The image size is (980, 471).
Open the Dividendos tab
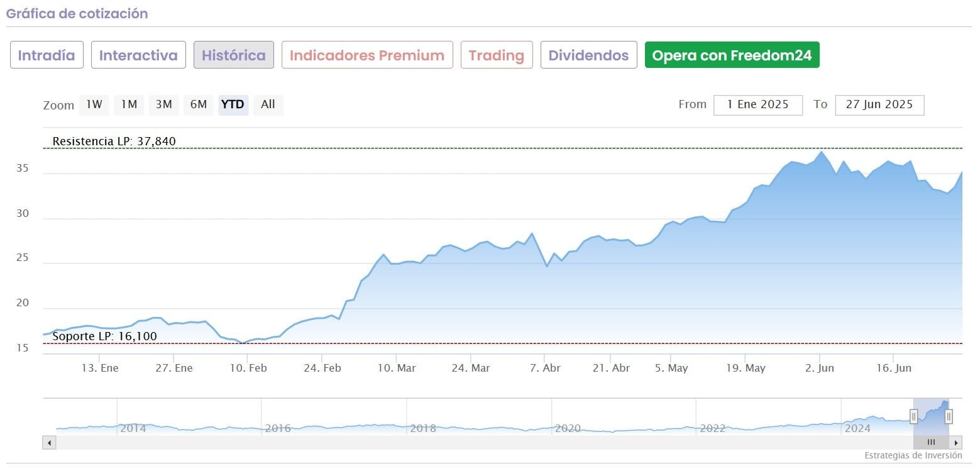point(588,55)
